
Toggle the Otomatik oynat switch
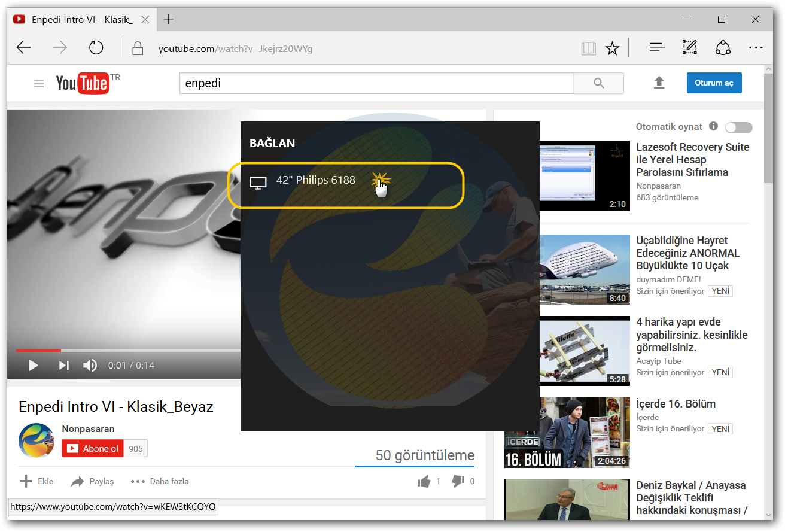739,127
